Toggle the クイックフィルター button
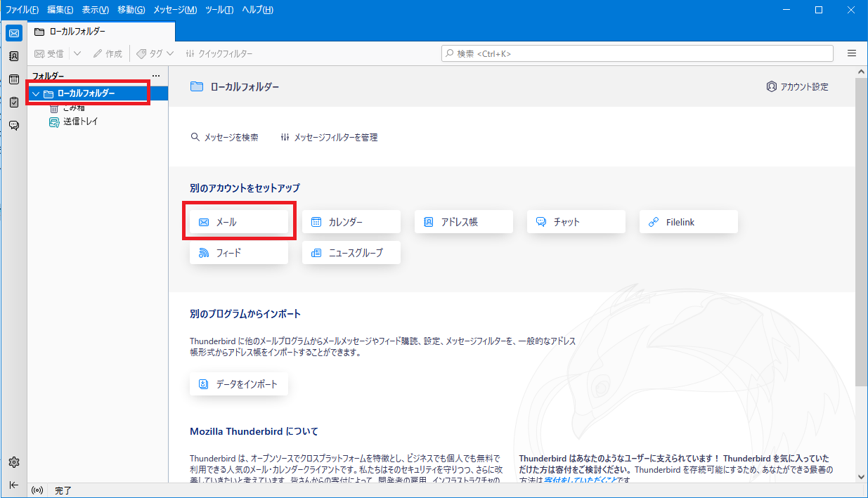868x498 pixels. pyautogui.click(x=219, y=53)
